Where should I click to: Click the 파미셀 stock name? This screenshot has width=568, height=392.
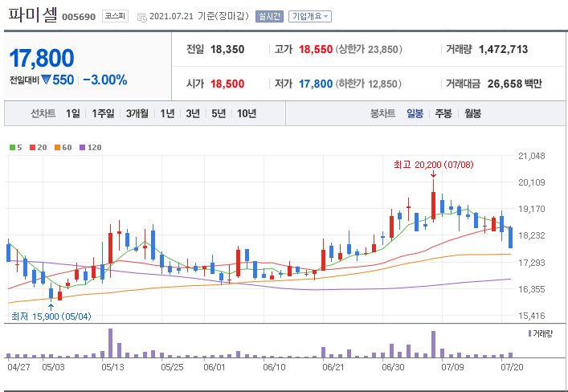click(x=33, y=14)
